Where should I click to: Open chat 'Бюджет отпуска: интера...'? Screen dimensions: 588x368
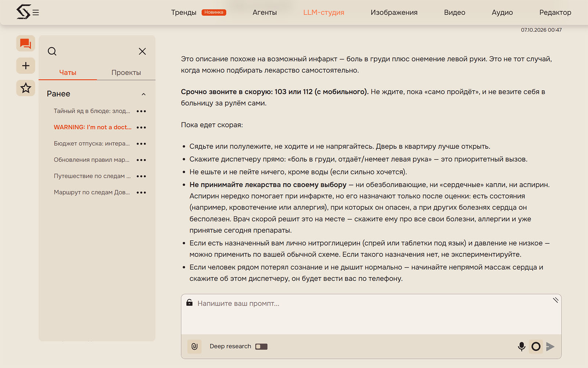point(92,143)
